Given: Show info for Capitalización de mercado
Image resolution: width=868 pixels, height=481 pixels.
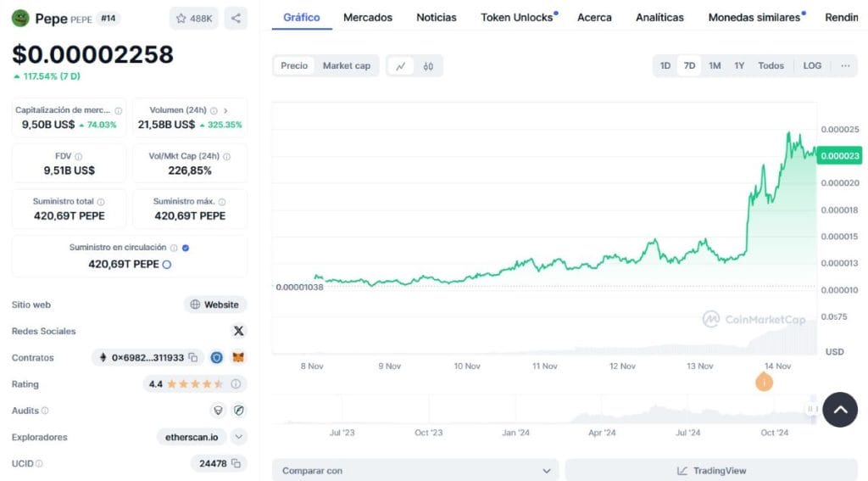Looking at the screenshot, I should tap(118, 110).
